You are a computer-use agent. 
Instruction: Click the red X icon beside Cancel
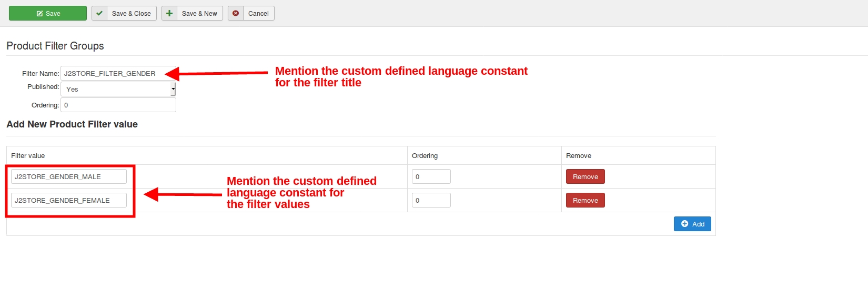coord(236,13)
